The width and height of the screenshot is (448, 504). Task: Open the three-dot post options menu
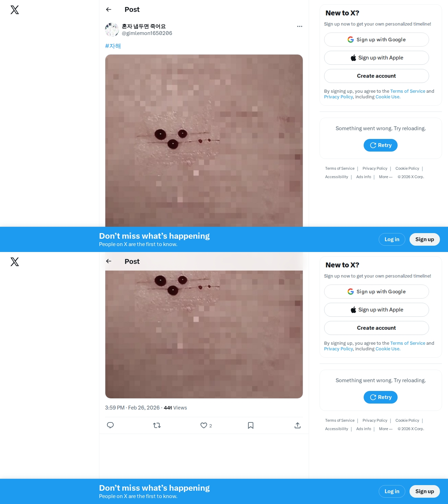tap(300, 26)
